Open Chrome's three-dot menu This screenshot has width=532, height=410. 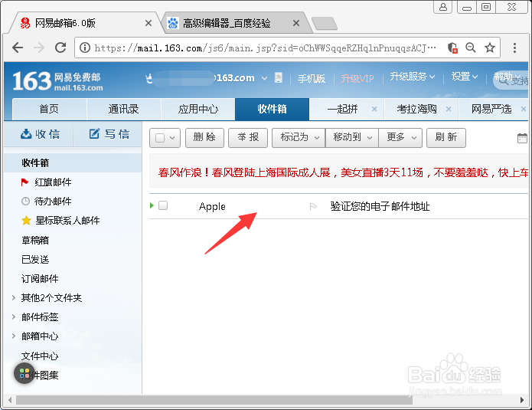pos(514,48)
